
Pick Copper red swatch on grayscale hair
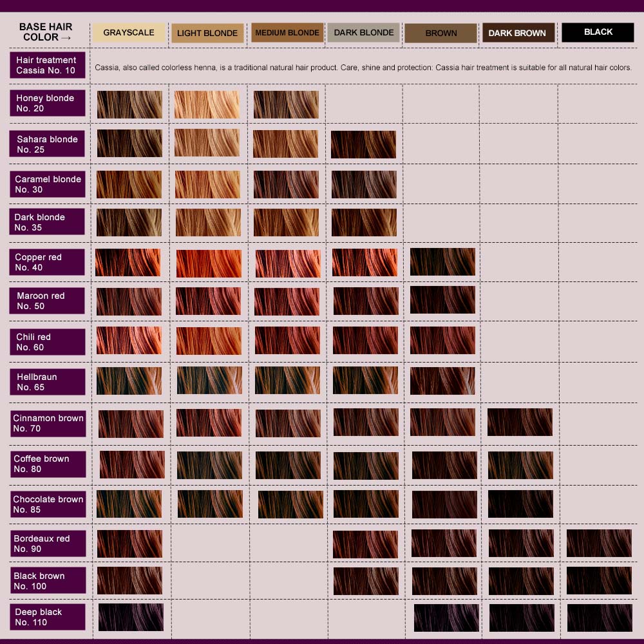(x=128, y=263)
